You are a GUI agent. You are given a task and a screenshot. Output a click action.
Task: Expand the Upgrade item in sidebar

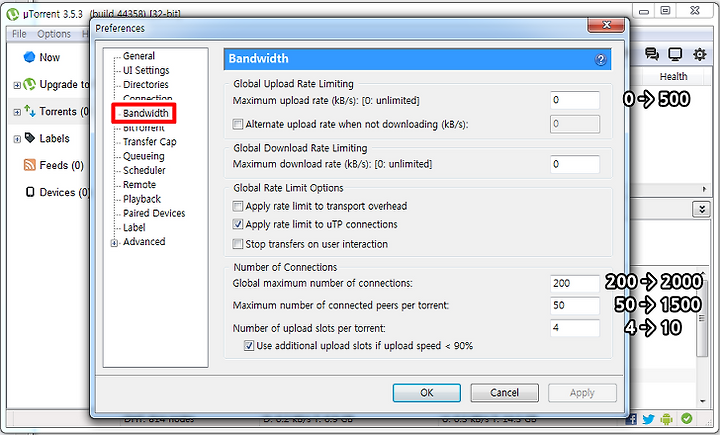(17, 85)
